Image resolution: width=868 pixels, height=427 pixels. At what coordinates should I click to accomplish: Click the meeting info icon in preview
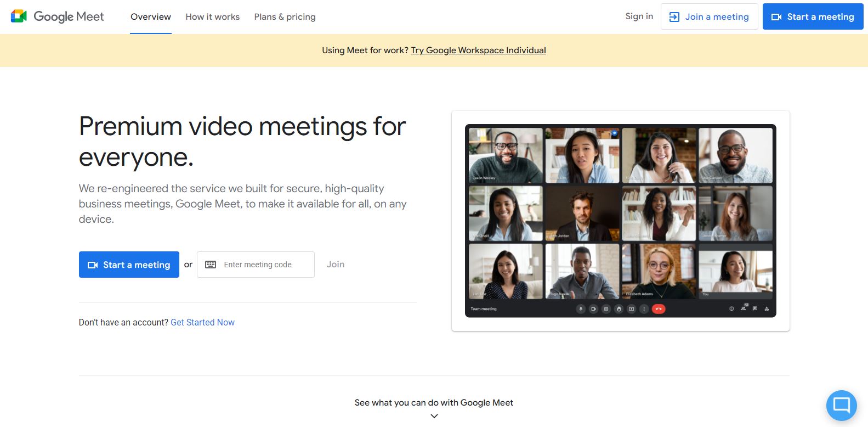click(731, 309)
